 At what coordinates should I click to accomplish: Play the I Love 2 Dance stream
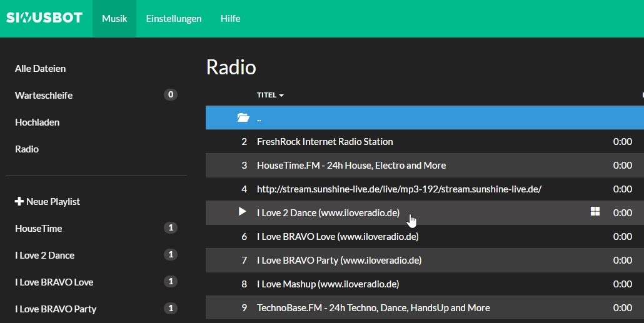point(243,212)
